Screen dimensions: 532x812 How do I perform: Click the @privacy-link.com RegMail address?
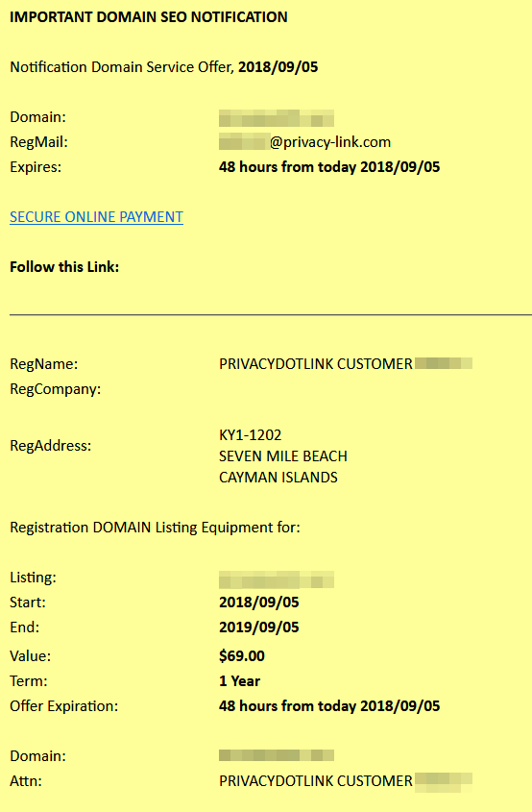[304, 142]
